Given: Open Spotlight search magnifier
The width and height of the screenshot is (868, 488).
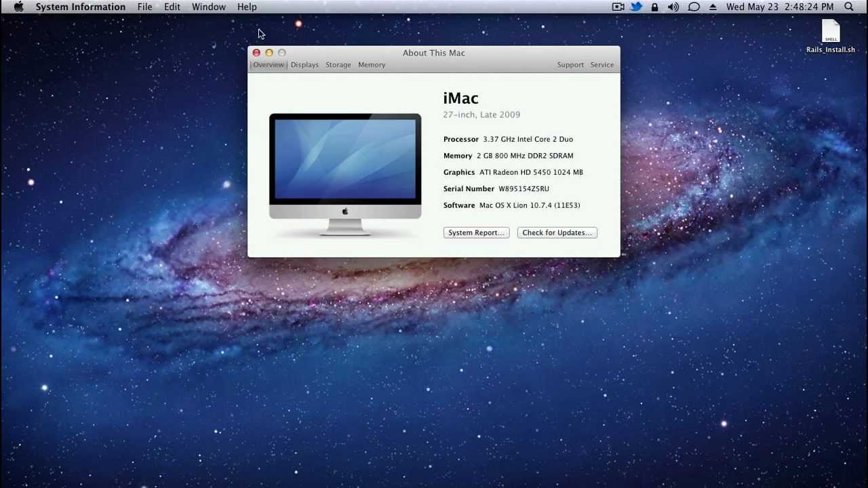Looking at the screenshot, I should coord(849,7).
